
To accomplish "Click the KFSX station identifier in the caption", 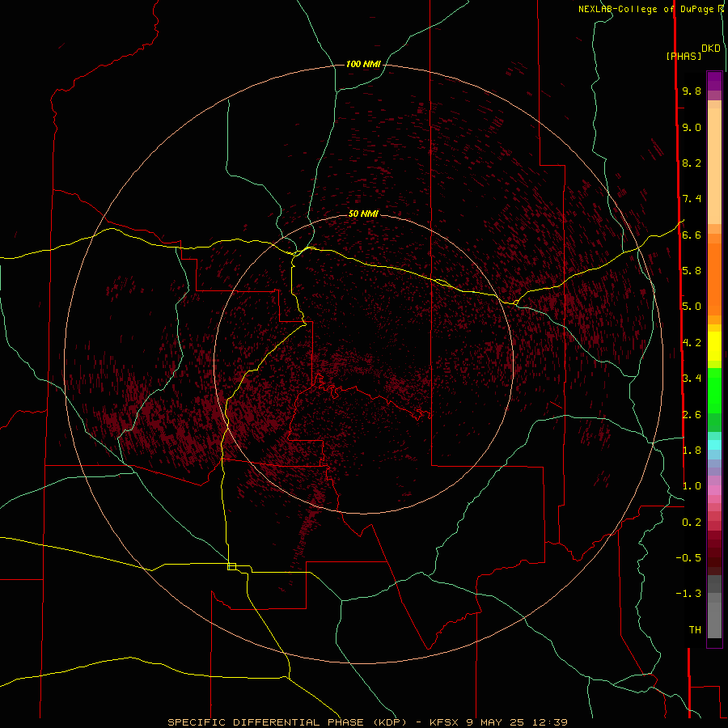I will [443, 722].
